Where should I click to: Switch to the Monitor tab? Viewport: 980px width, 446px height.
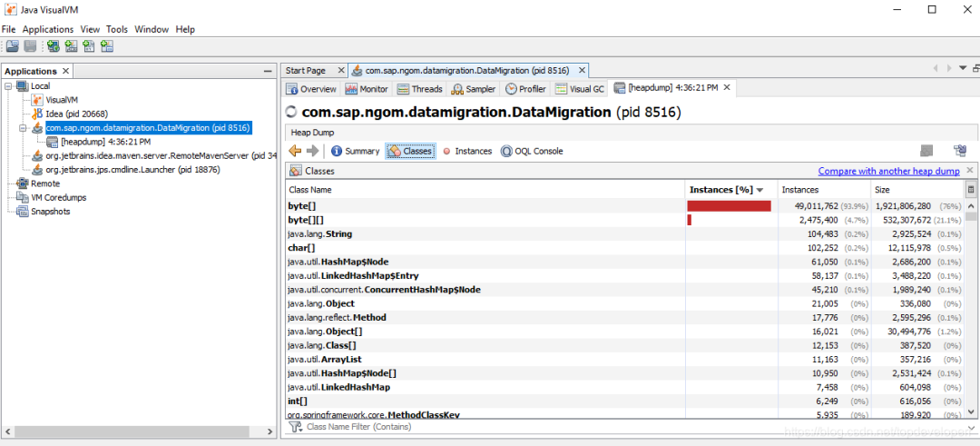[367, 89]
